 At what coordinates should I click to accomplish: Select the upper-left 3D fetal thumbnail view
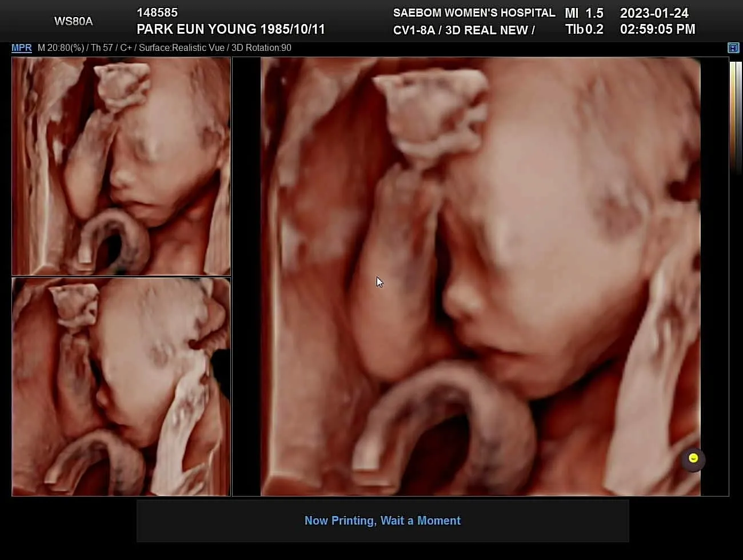tap(121, 166)
